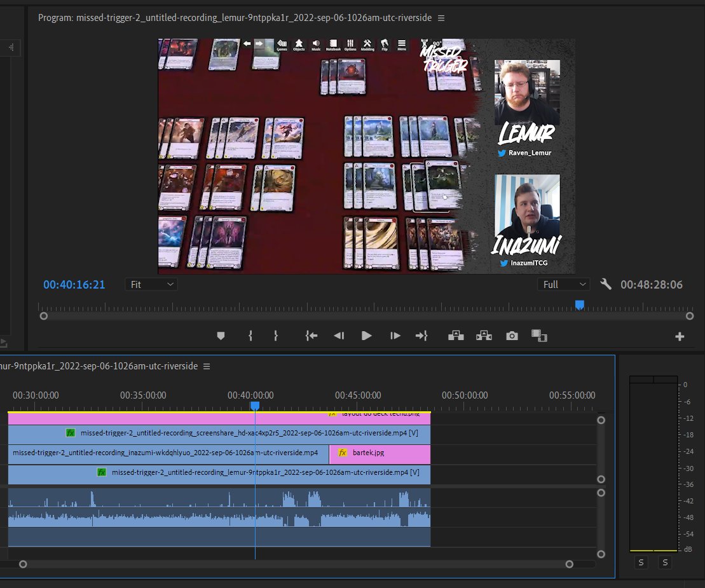Screen dimensions: 705x588
Task: Play the sequence in Program monitor
Action: pyautogui.click(x=366, y=336)
